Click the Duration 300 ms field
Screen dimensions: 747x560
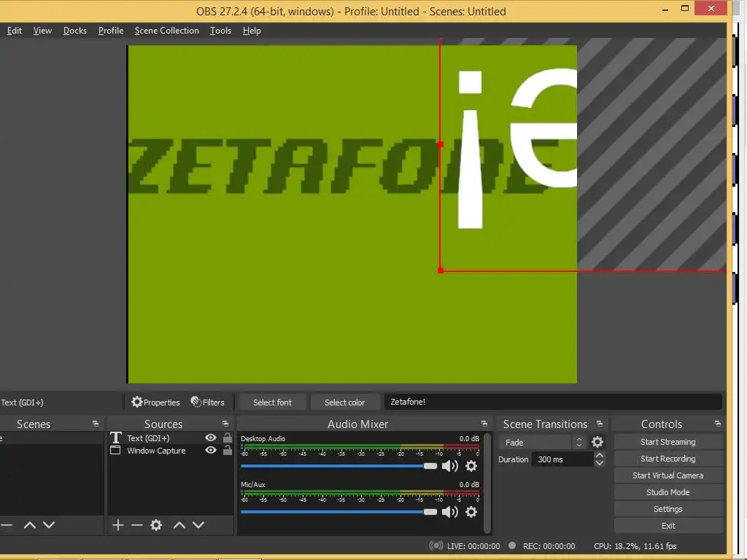pos(562,459)
